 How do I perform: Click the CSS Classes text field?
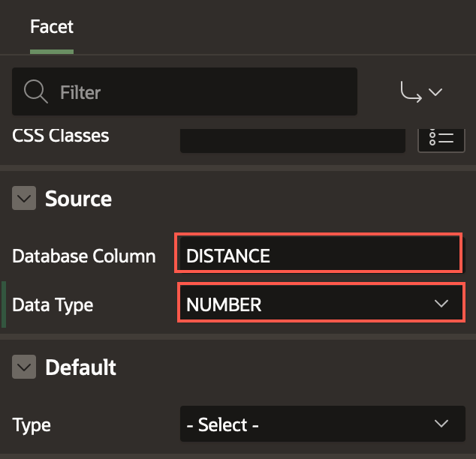pos(293,138)
